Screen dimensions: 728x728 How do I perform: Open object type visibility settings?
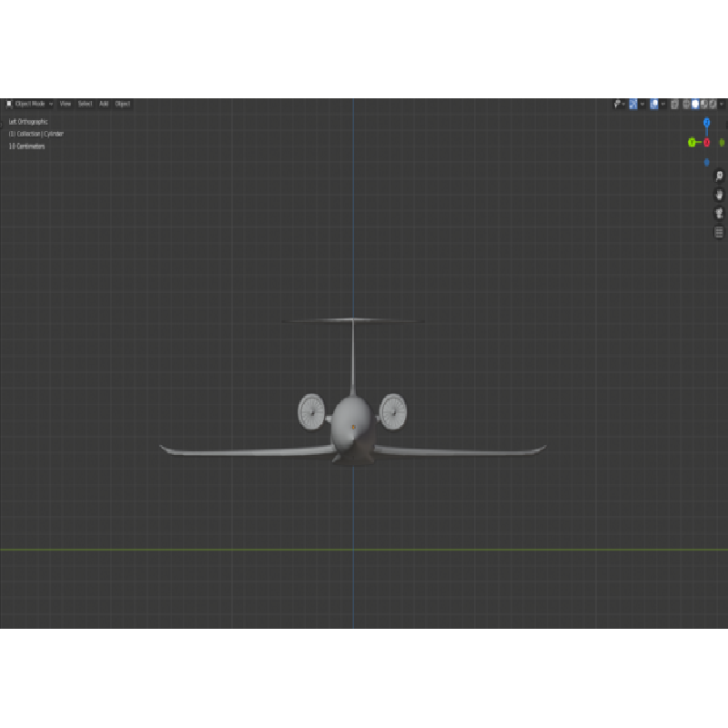tap(617, 104)
